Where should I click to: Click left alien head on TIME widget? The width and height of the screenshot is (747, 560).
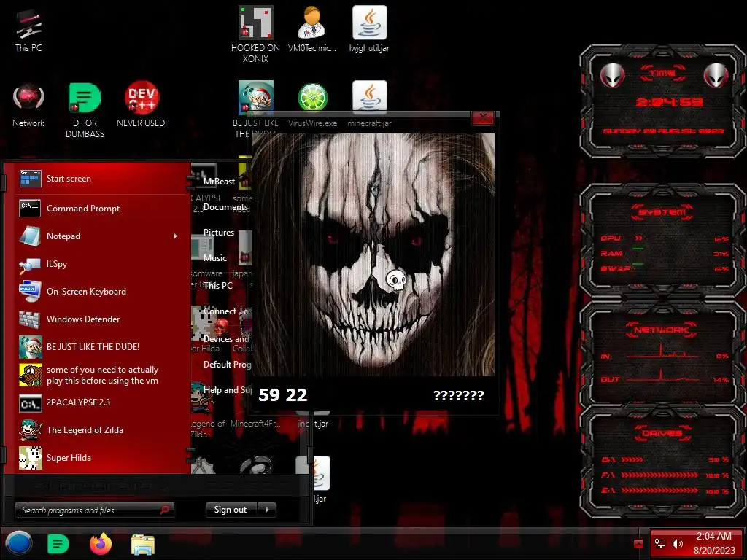(612, 75)
